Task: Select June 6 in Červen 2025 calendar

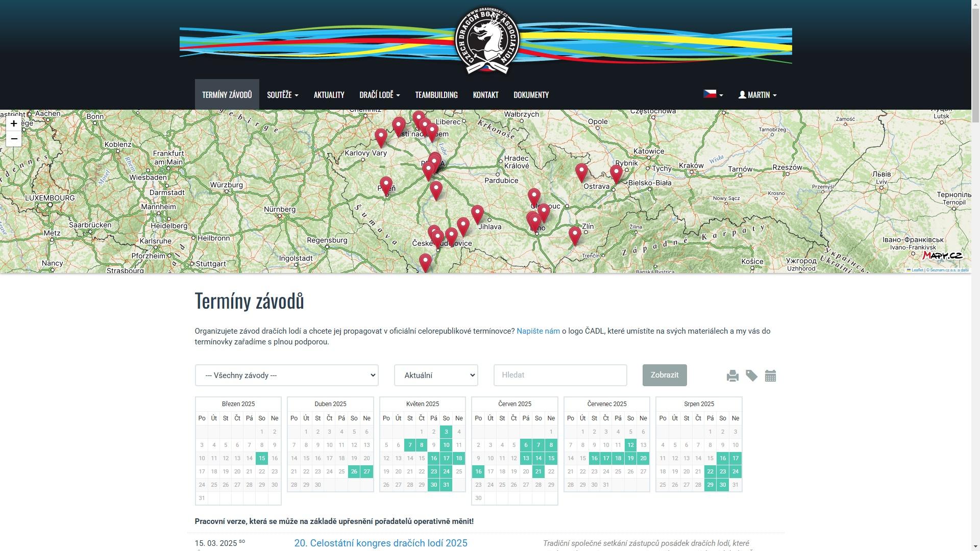Action: (526, 445)
